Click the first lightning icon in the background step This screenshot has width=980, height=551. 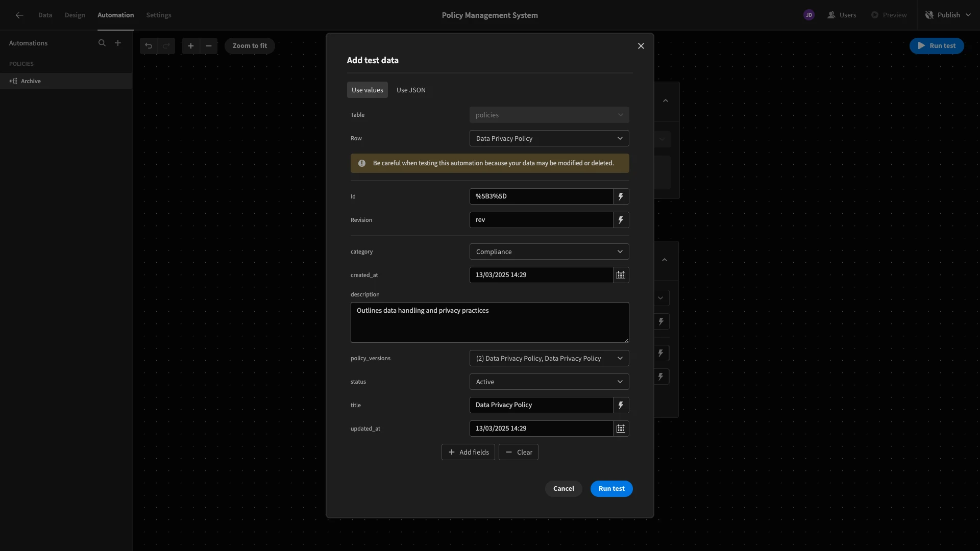(661, 322)
